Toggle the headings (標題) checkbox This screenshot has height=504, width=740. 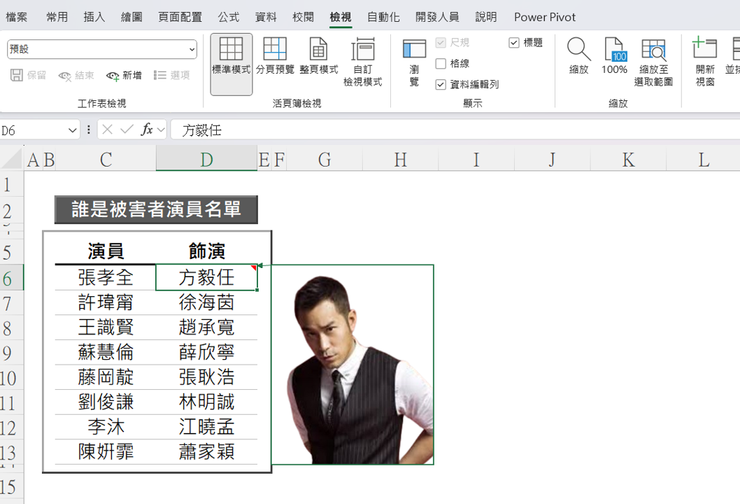coord(514,43)
